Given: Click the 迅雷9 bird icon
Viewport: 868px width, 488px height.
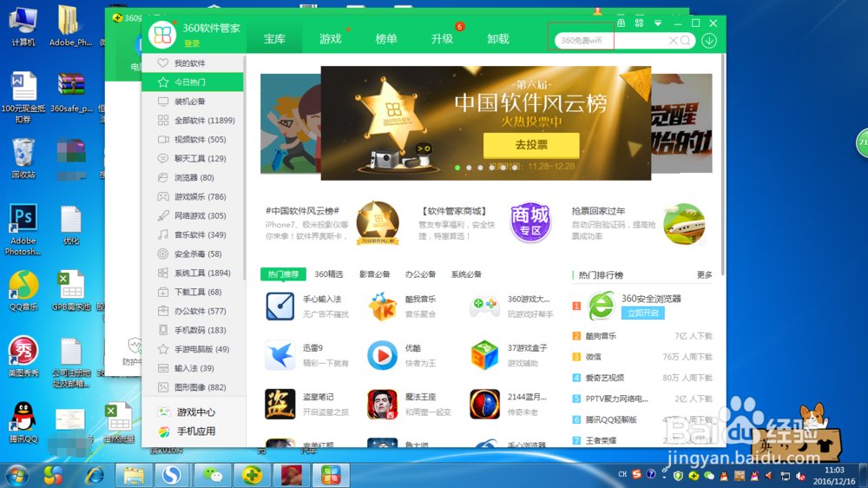Looking at the screenshot, I should click(x=280, y=355).
